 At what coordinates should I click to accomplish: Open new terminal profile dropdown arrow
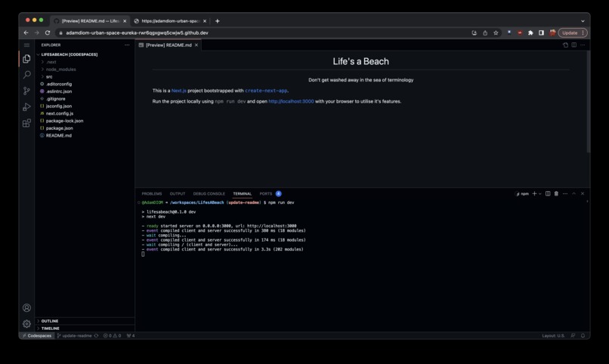540,193
